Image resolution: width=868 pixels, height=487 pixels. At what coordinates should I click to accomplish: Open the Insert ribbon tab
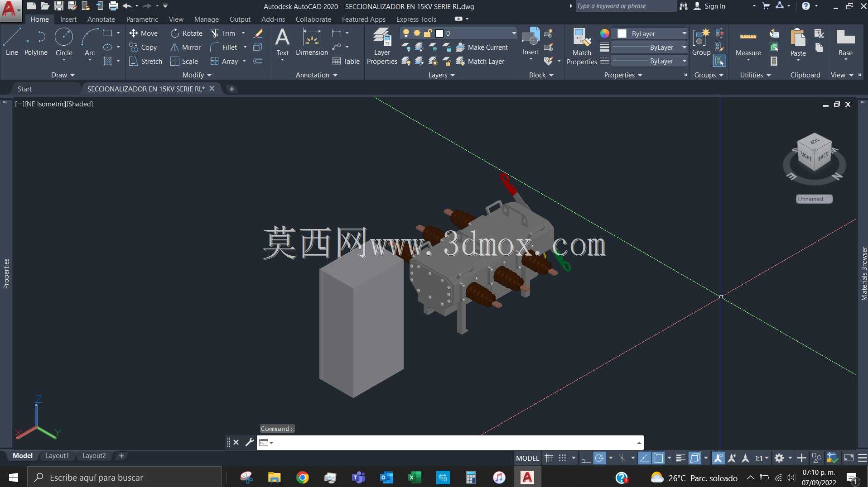(68, 19)
